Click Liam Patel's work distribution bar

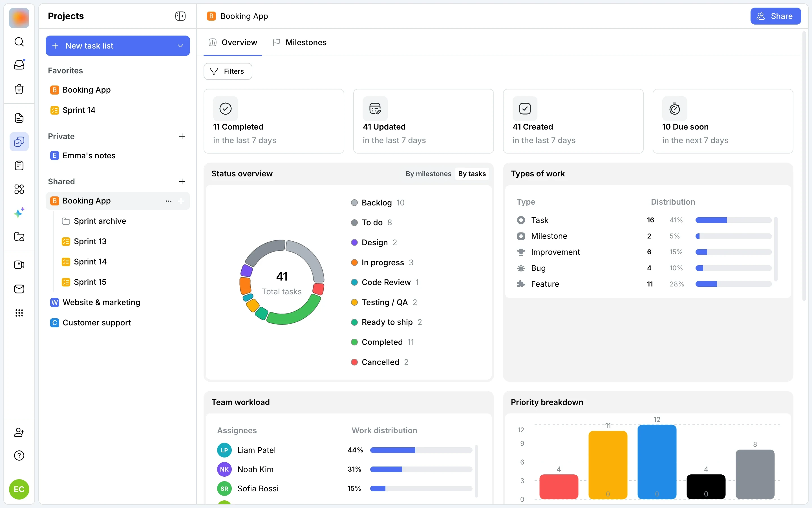pos(421,450)
